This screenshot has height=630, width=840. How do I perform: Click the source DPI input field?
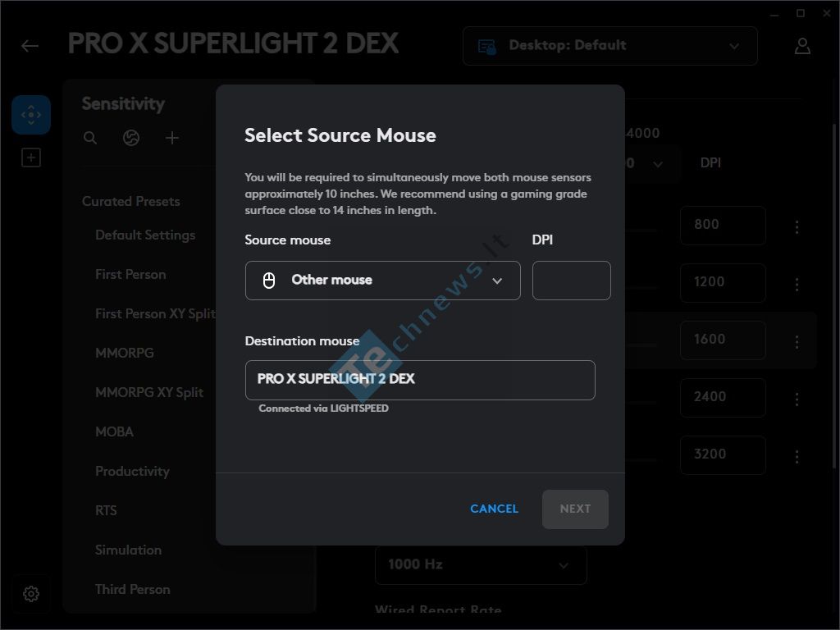[x=572, y=281]
